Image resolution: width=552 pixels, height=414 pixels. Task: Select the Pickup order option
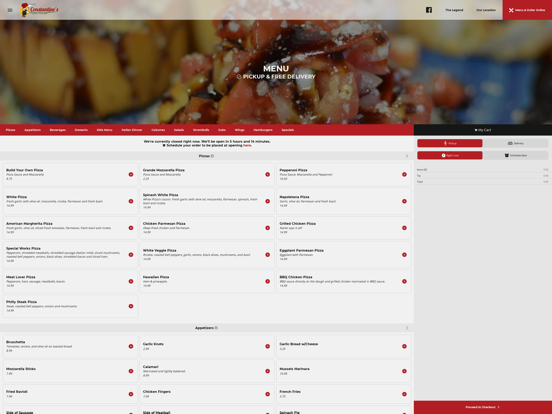[x=450, y=143]
